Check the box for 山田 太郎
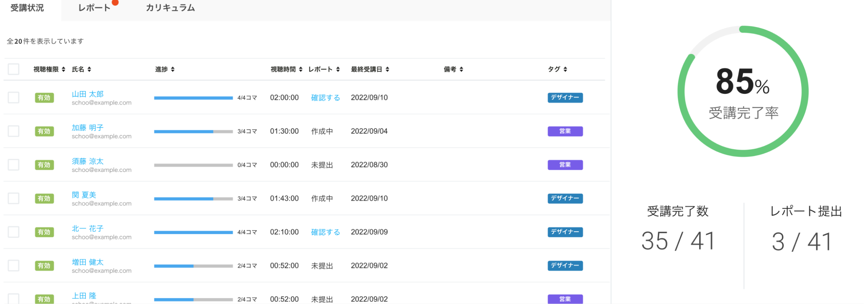 [x=14, y=98]
